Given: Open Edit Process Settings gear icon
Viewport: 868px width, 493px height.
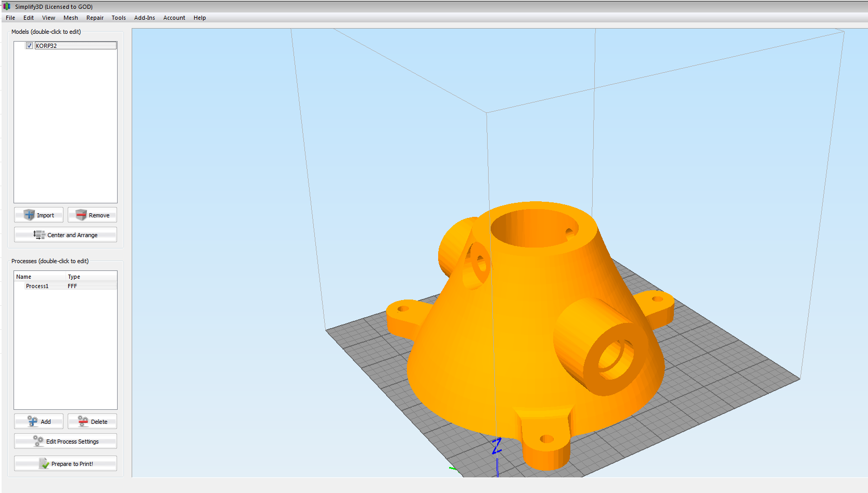Looking at the screenshot, I should point(39,441).
